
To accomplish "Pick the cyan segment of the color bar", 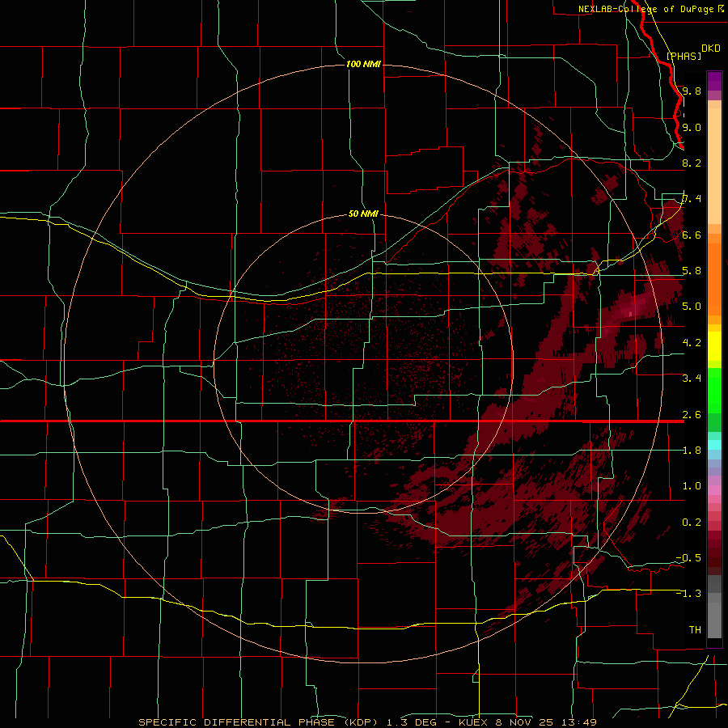I will pos(714,445).
